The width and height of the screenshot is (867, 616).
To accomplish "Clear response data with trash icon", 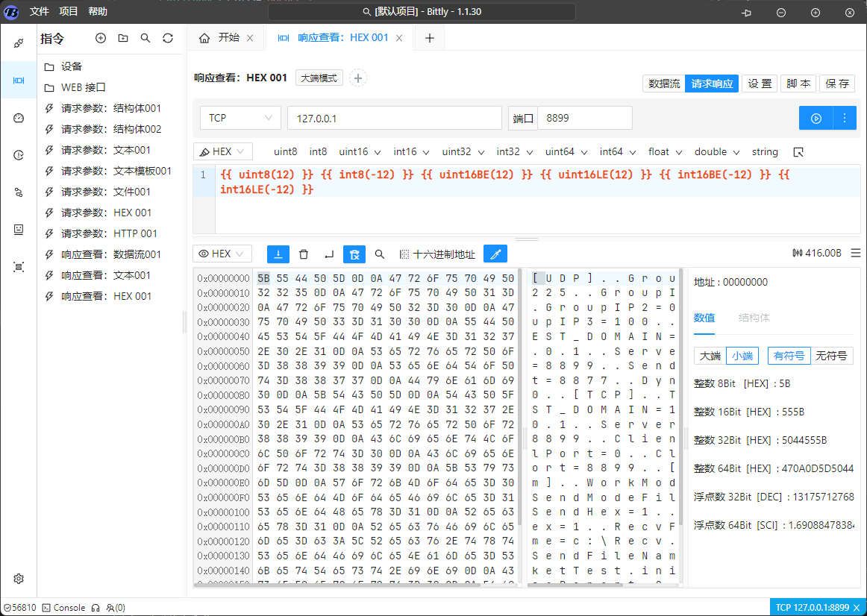I will click(304, 254).
